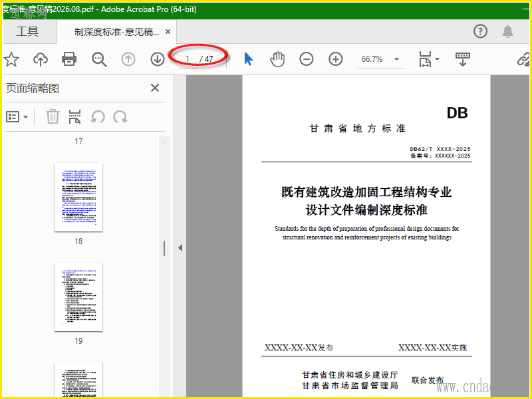This screenshot has width=532, height=399.
Task: Click the 甘肃省住房和城乡建设厅 text
Action: (x=350, y=374)
